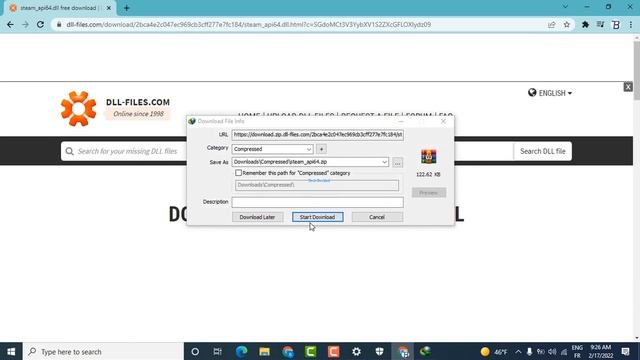Open the tab search chevron in the title bar
The height and width of the screenshot is (360, 640).
click(565, 7)
